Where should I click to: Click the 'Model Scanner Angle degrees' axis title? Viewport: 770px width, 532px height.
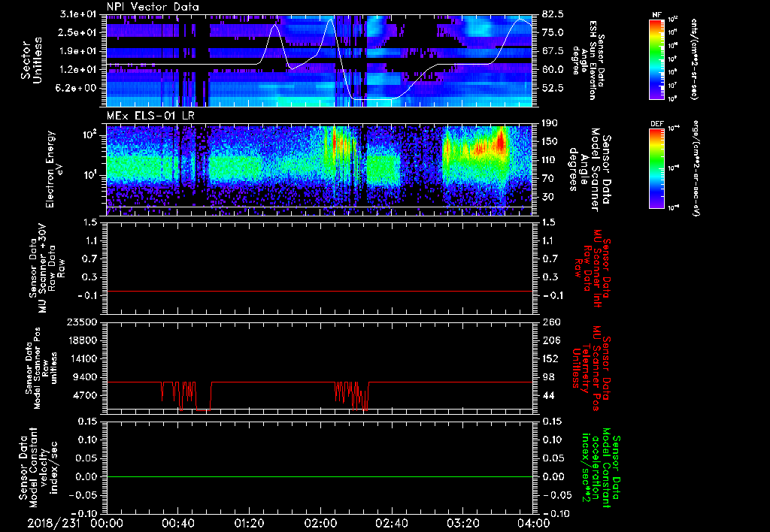590,170
